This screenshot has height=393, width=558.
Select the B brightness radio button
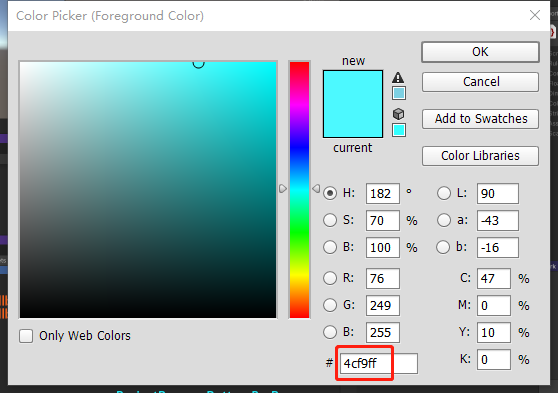click(330, 247)
